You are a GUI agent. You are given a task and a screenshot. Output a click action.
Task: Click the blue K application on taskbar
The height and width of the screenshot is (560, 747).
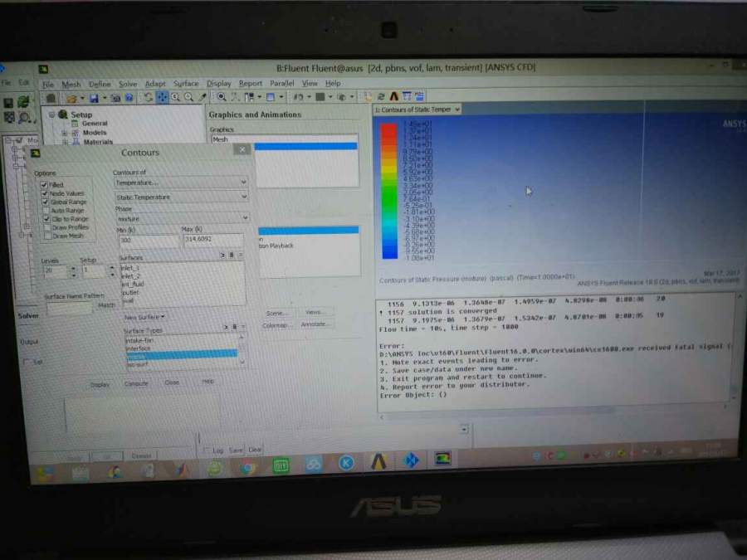[346, 463]
